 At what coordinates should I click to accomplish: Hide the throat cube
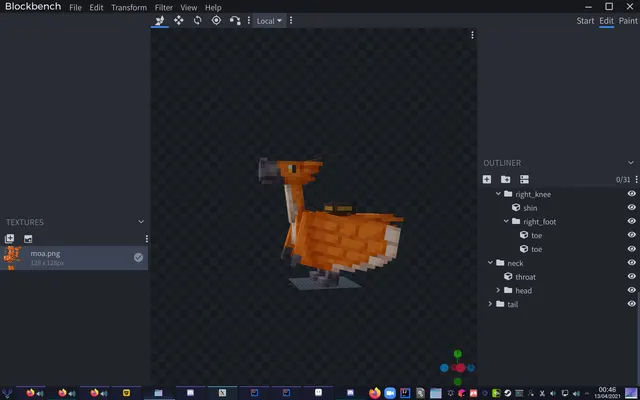click(x=631, y=276)
